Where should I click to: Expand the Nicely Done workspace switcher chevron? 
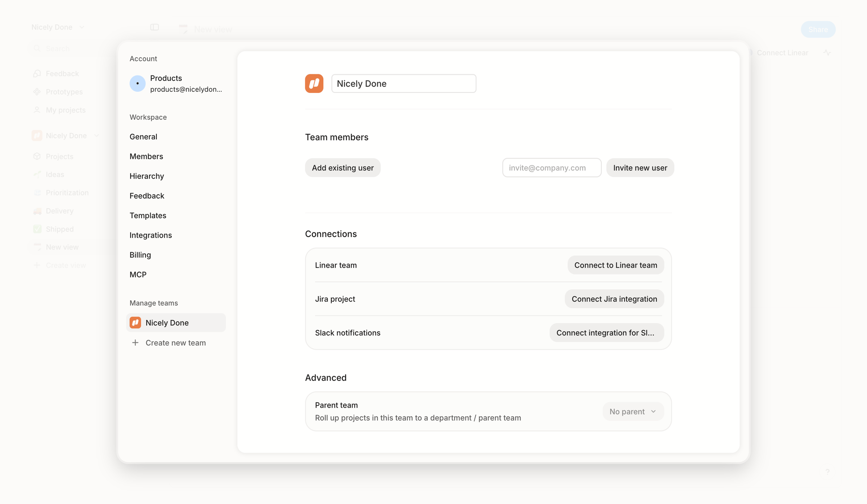click(82, 27)
